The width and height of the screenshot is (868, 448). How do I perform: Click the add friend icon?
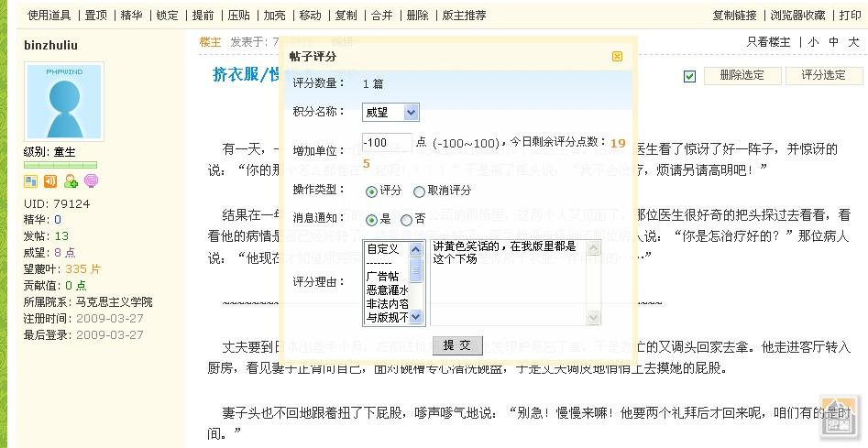[71, 181]
